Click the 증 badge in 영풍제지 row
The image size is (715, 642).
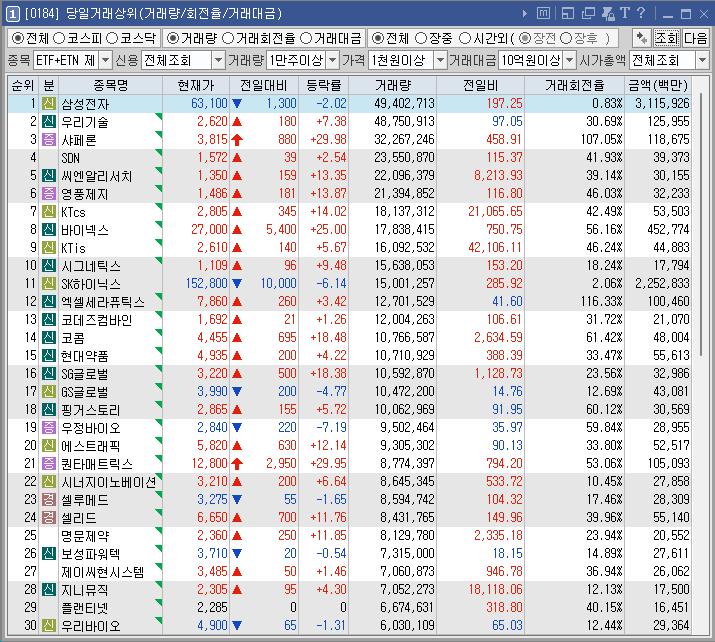pos(49,194)
